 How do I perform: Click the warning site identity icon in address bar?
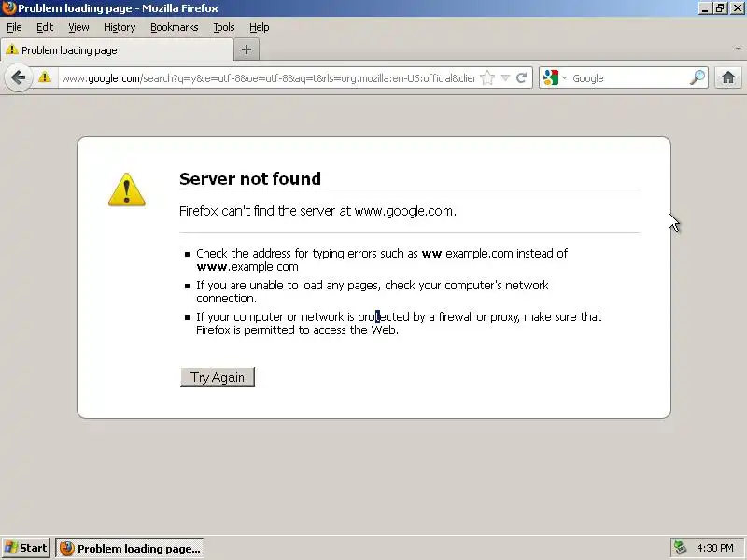click(45, 77)
